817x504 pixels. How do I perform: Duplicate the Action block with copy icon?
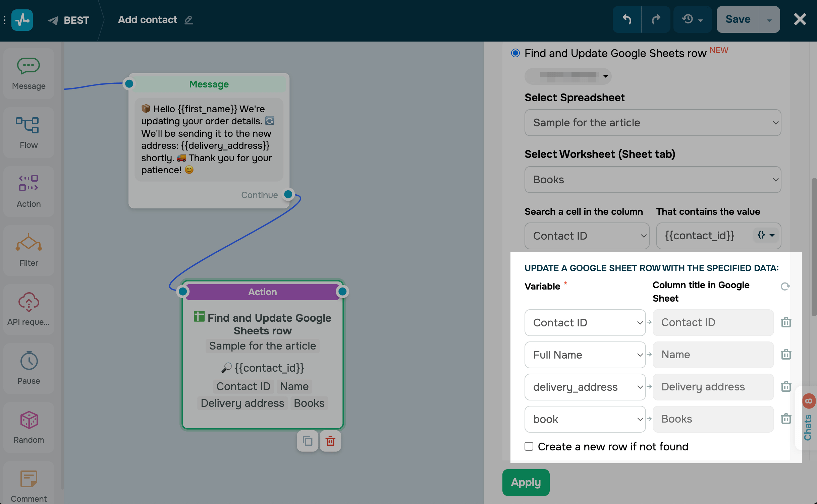click(307, 441)
